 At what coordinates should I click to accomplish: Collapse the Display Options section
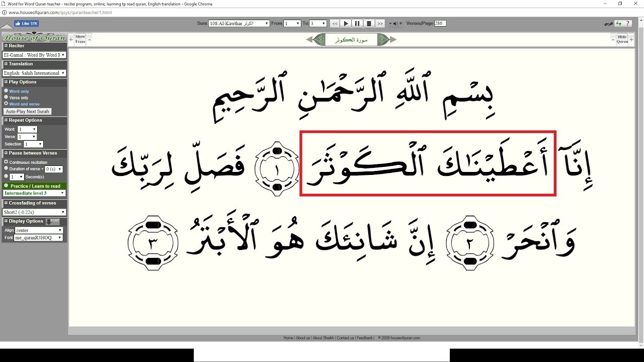coord(6,221)
